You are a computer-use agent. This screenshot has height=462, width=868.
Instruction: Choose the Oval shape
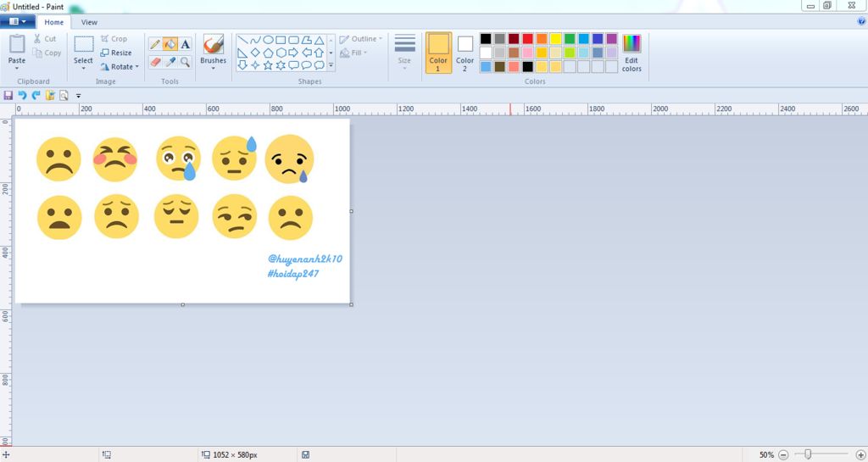268,41
